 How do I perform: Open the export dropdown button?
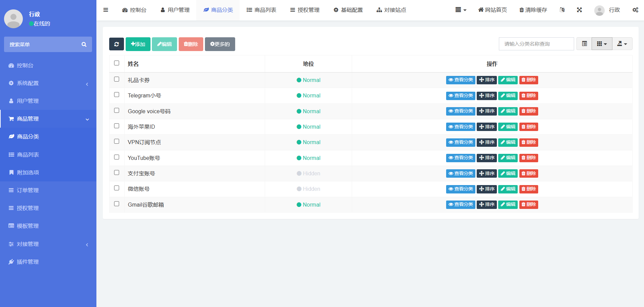[x=622, y=44]
